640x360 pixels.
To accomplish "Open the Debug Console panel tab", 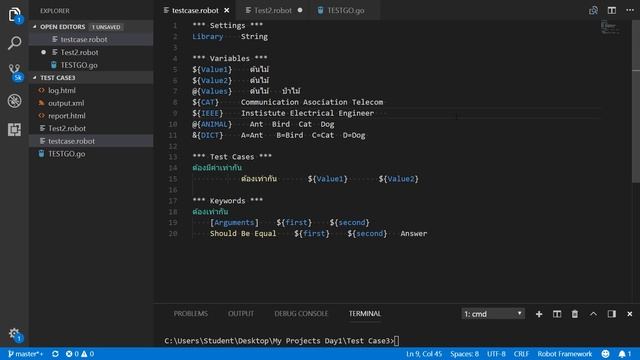I will coord(301,313).
